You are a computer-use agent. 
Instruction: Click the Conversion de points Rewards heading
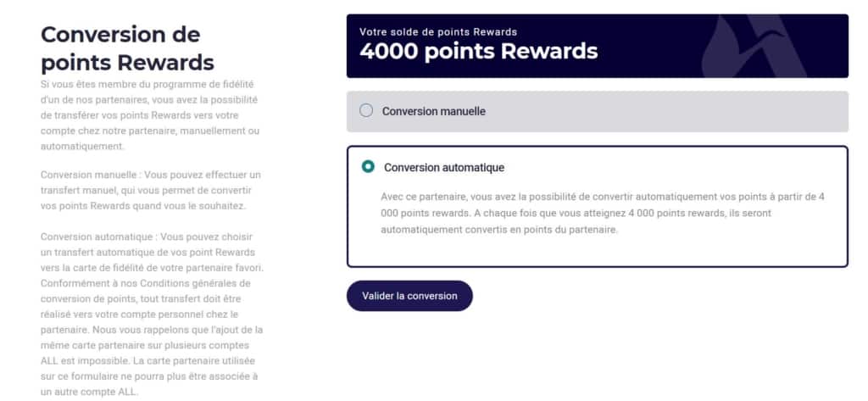click(127, 48)
